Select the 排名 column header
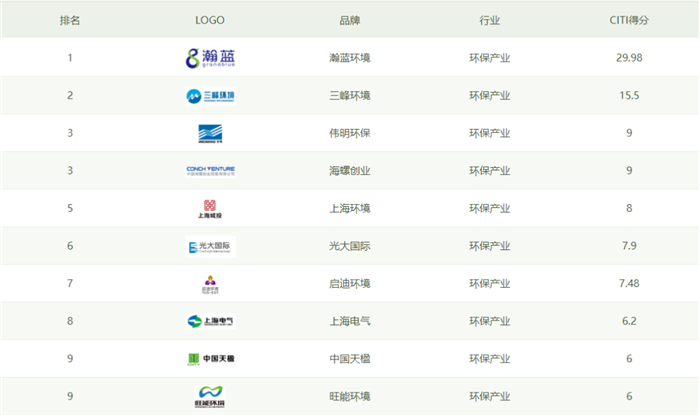This screenshot has height=415, width=700. (70, 20)
